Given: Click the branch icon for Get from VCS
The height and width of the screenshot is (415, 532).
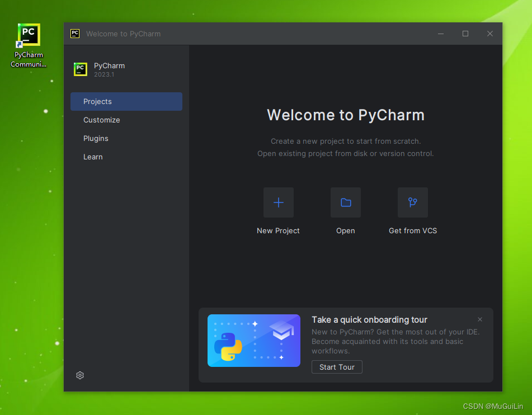Looking at the screenshot, I should pos(413,202).
